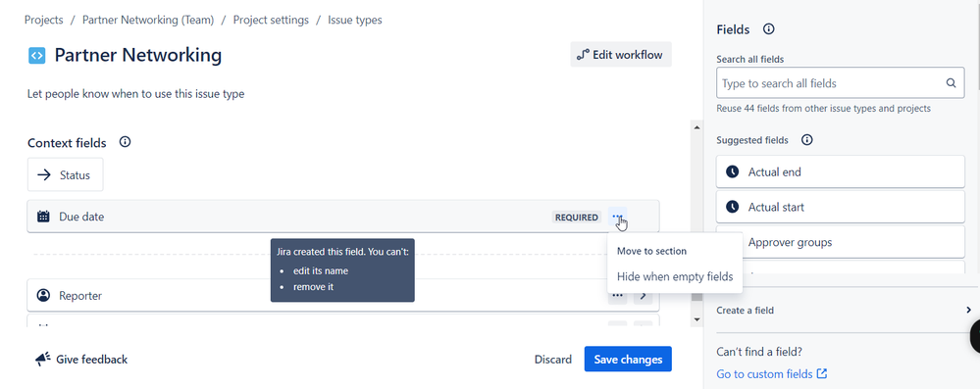Click the Context fields info icon
Viewport: 980px width, 389px height.
[125, 142]
